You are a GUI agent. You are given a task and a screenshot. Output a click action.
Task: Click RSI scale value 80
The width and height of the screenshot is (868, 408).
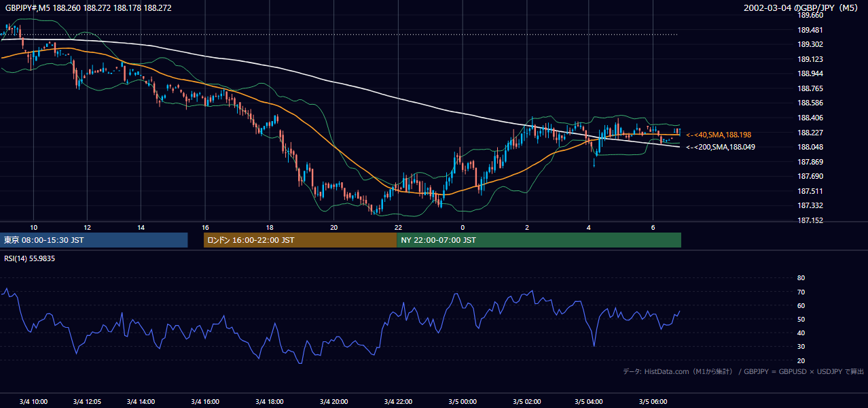pos(801,278)
